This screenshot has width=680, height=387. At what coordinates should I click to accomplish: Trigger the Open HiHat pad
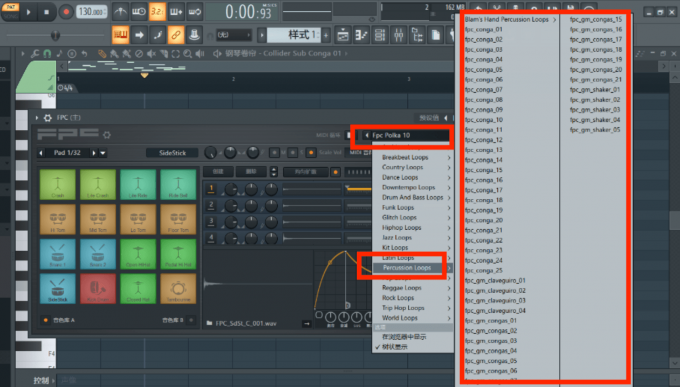click(138, 254)
